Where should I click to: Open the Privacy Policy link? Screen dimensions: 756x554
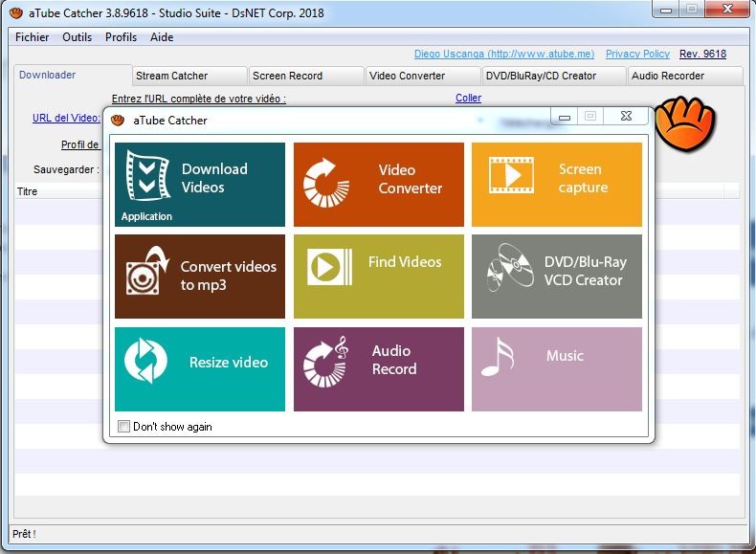point(637,54)
